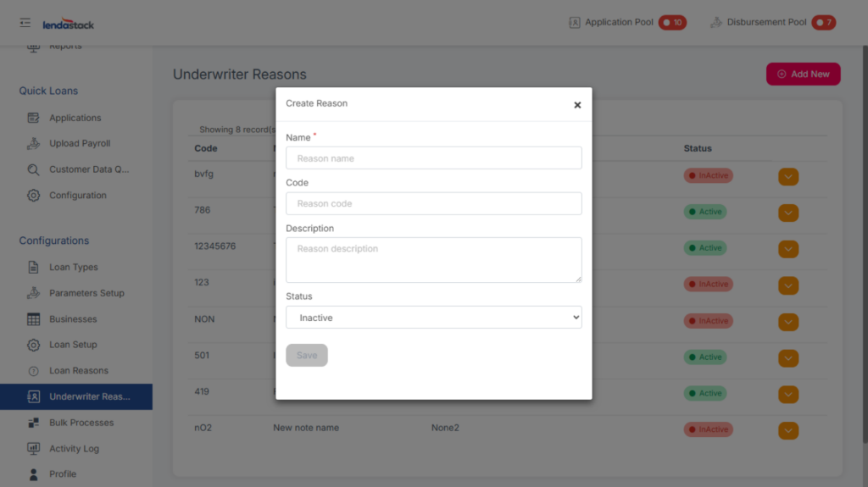Click the Reason description text area
The height and width of the screenshot is (487, 868).
click(x=433, y=259)
